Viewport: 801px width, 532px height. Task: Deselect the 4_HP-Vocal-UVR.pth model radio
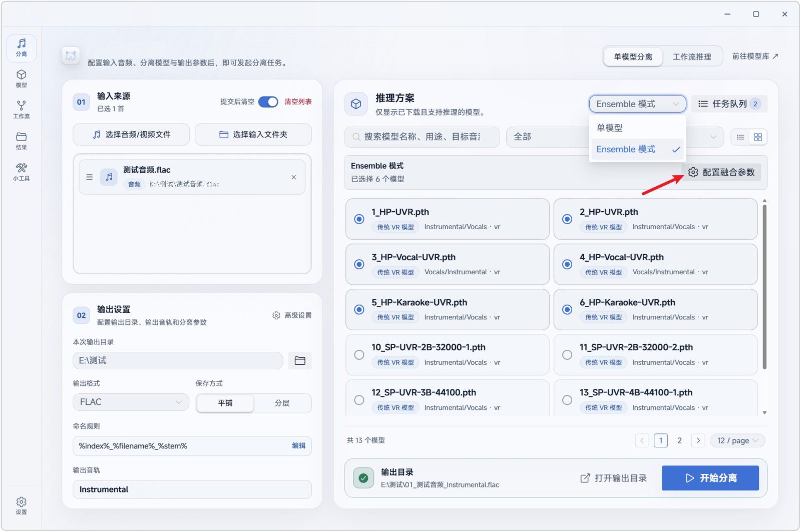pyautogui.click(x=567, y=264)
